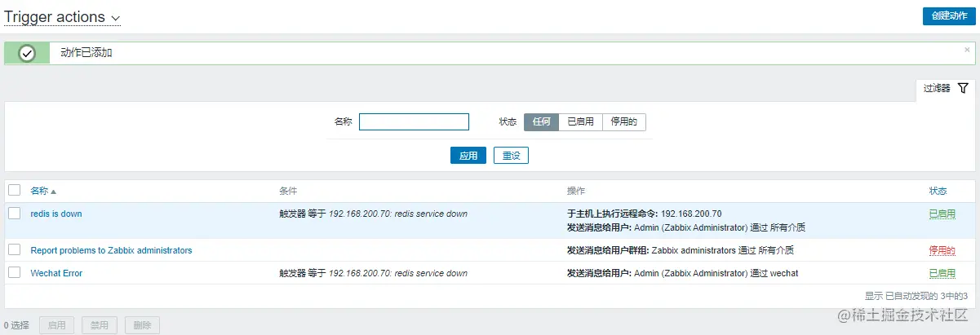Click the 0 选择 counter text

16,325
